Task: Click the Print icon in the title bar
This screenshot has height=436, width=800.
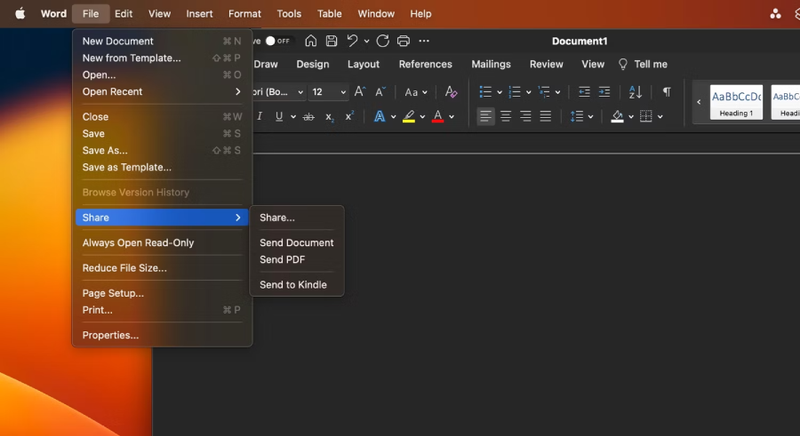Action: click(x=403, y=41)
